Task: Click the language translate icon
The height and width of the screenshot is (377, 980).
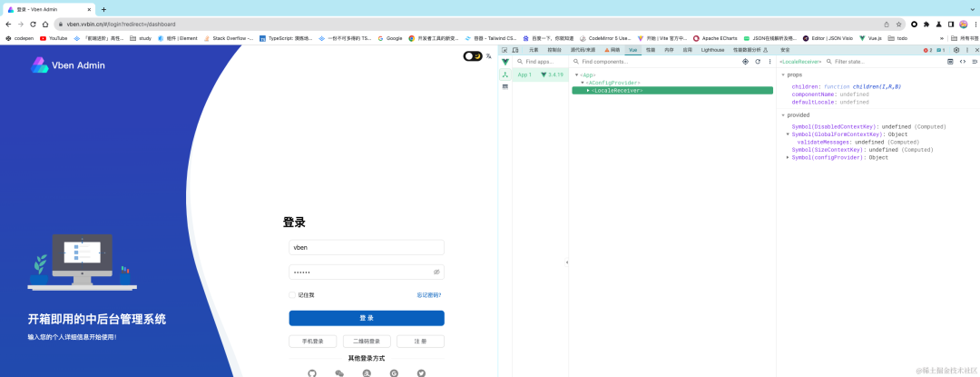Action: pyautogui.click(x=489, y=56)
